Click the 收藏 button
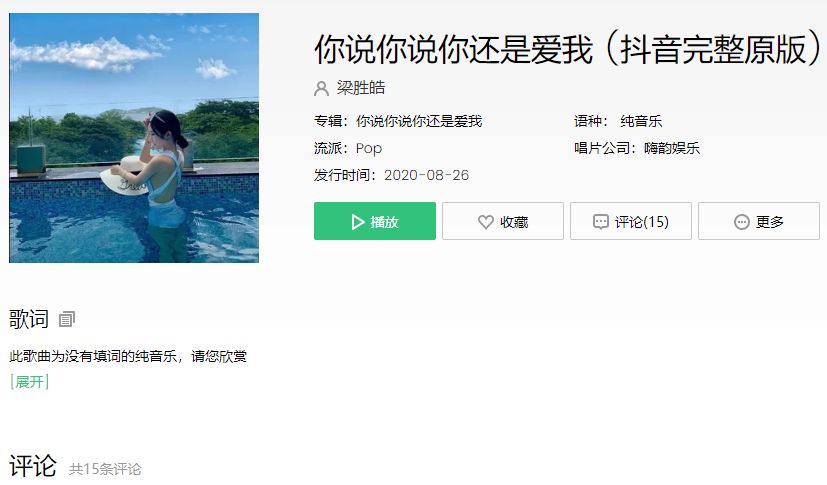827x485 pixels. tap(503, 221)
